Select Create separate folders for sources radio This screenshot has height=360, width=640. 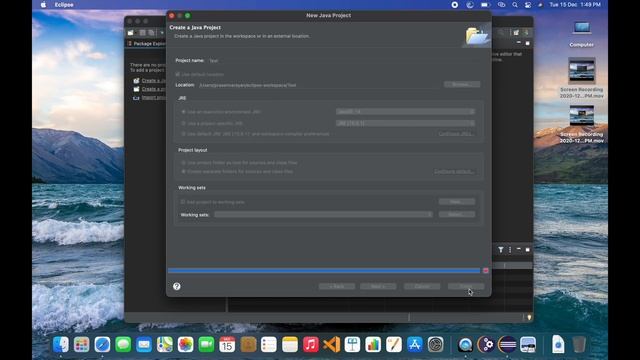tap(184, 171)
